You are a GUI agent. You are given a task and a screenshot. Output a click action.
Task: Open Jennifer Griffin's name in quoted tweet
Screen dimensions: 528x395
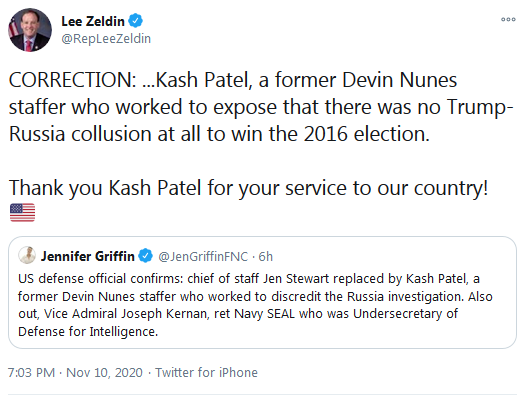point(88,256)
